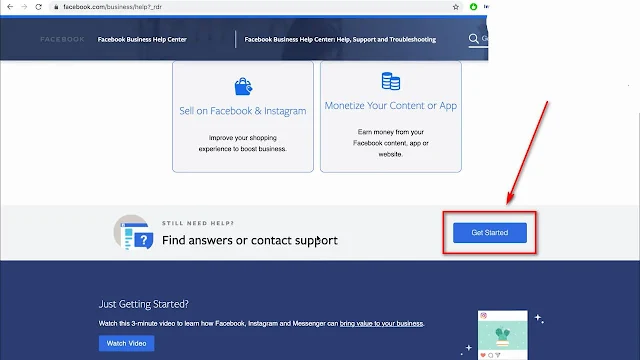Click the STILL NEED HELP? label
The height and width of the screenshot is (360, 640).
198,223
